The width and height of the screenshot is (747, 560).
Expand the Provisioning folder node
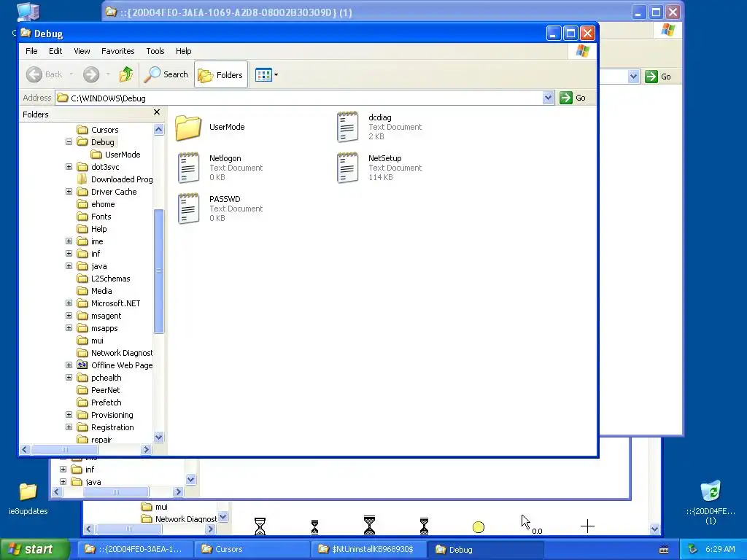(69, 414)
